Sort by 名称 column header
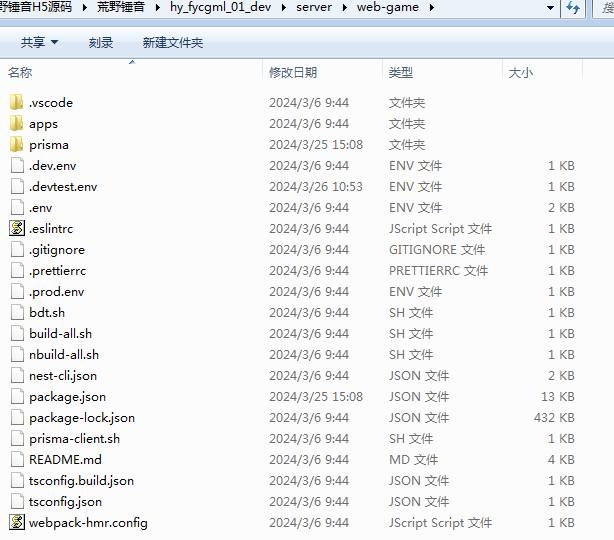Screen dimensions: 614x540 pyautogui.click(x=20, y=73)
